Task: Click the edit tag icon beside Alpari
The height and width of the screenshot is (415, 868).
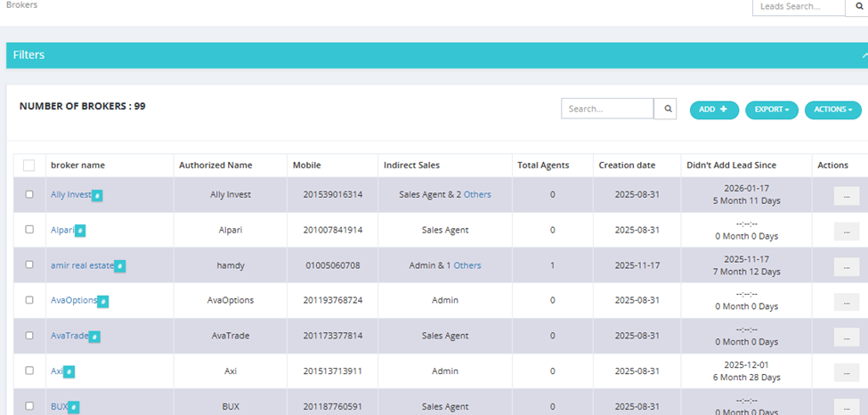Action: (x=80, y=231)
